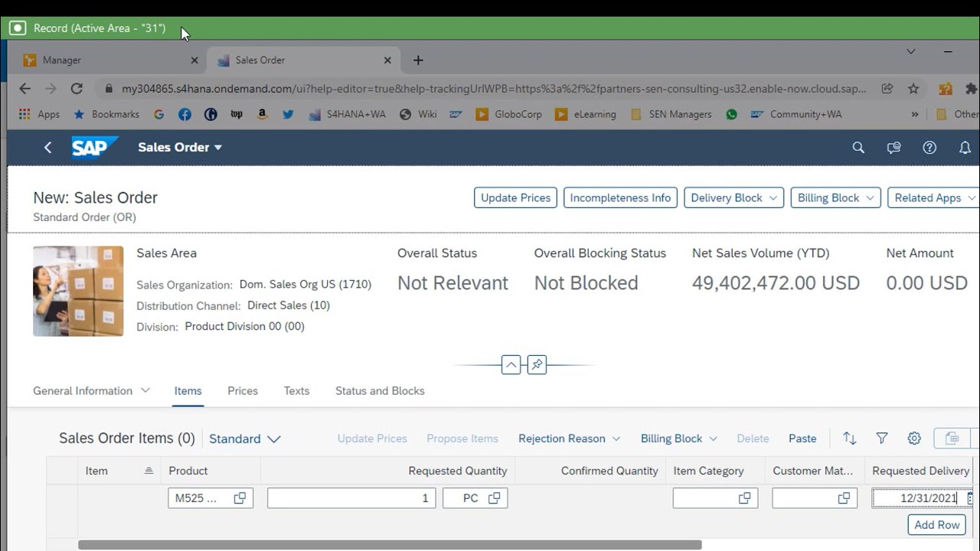Click the share page icon in address bar

[x=887, y=89]
